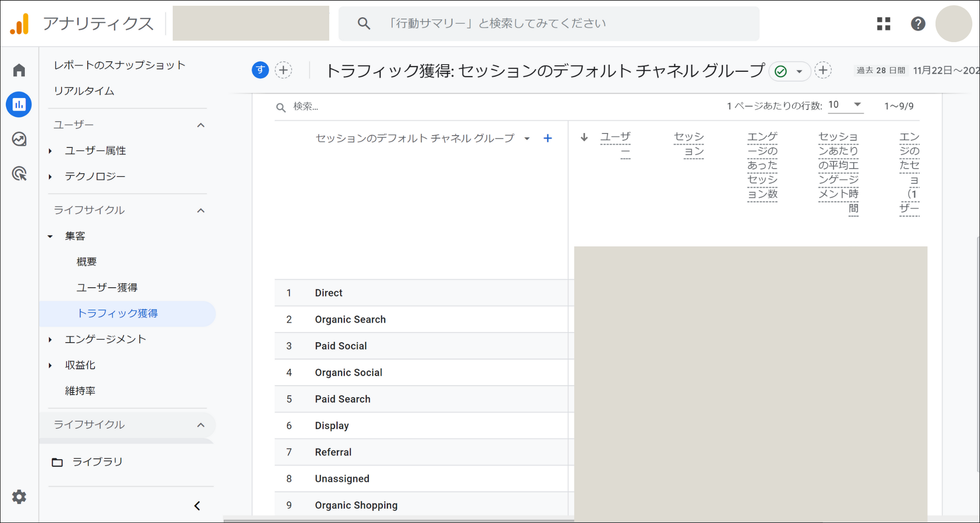
Task: Select the トラフィック獲得 report
Action: (x=127, y=314)
